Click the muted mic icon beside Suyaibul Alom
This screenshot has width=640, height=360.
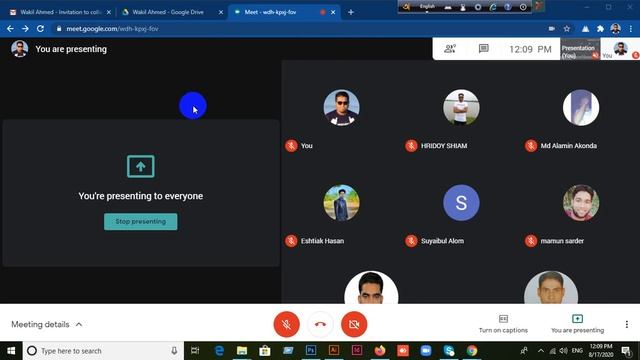(411, 241)
